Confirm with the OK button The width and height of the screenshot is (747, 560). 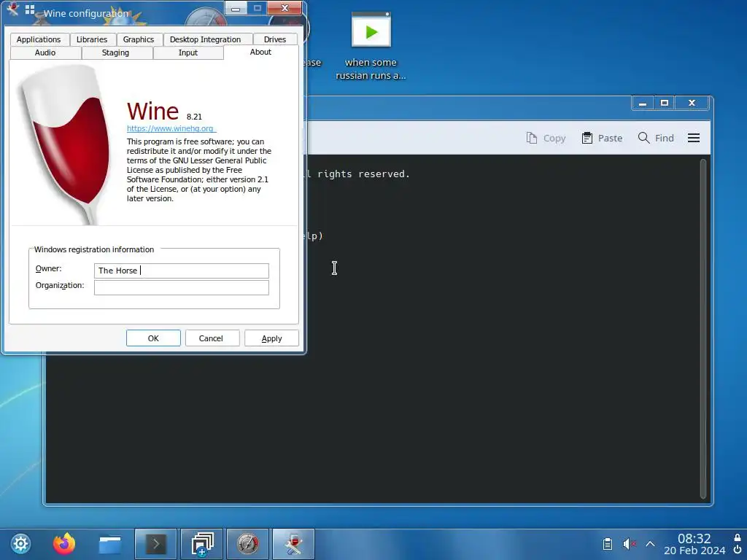153,338
